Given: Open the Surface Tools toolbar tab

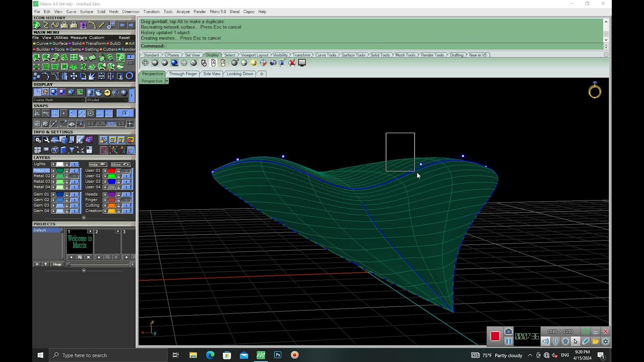Looking at the screenshot, I should pyautogui.click(x=353, y=55).
